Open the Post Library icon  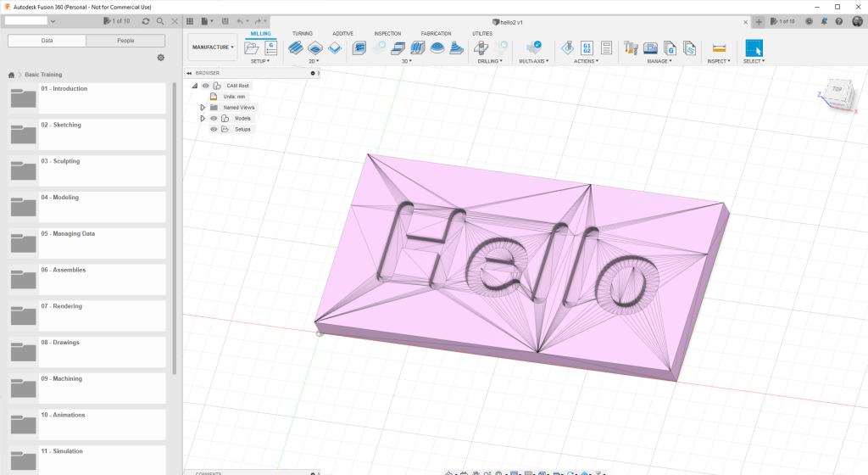670,48
